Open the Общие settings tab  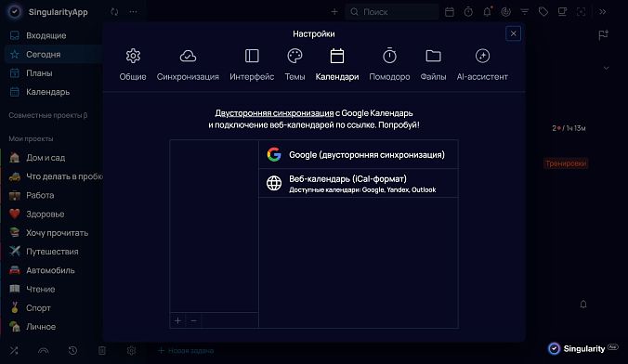tap(133, 64)
